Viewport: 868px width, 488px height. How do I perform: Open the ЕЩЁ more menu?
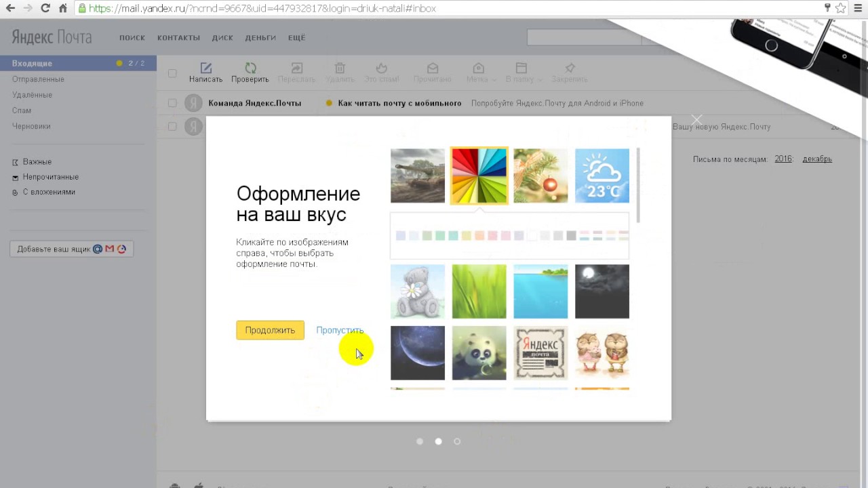click(x=297, y=38)
